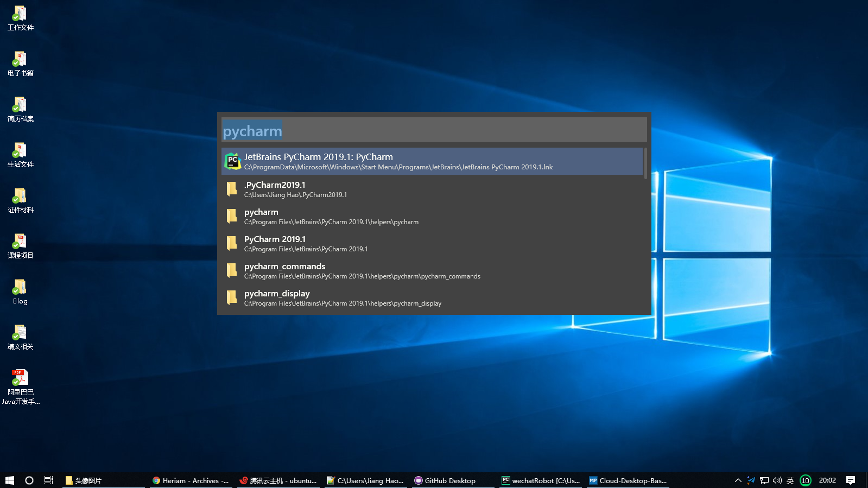Viewport: 868px width, 488px height.
Task: Switch to 腾讯云主机 ubuntu window
Action: click(278, 480)
